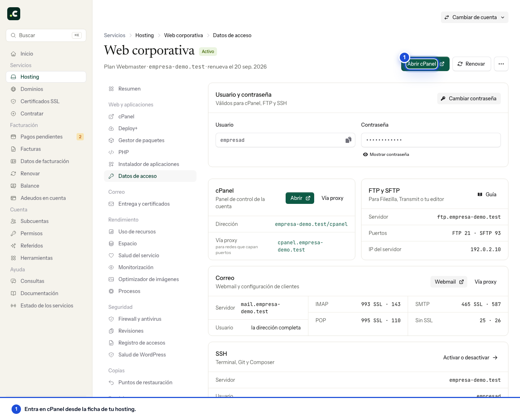Click the Estado de los servicios signal icon

click(x=13, y=306)
